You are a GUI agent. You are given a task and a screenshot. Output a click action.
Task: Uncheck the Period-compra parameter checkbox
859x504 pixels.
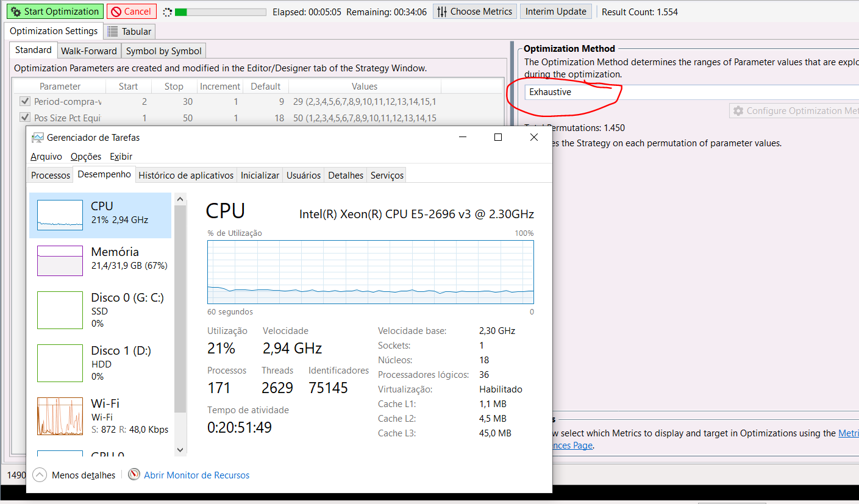tap(25, 102)
